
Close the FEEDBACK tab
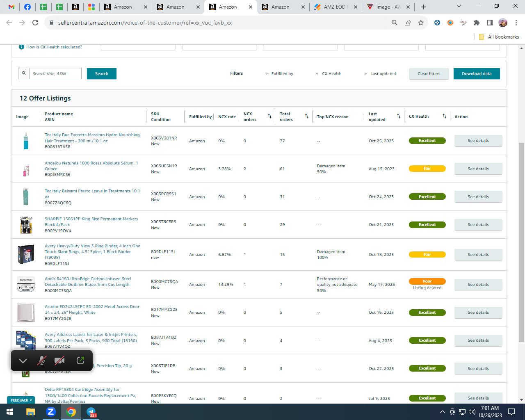(x=31, y=400)
